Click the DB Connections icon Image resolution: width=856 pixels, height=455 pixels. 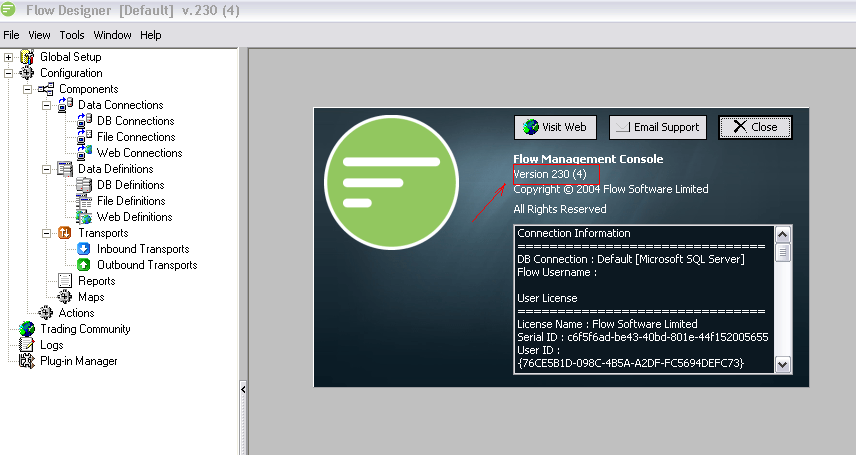(84, 121)
